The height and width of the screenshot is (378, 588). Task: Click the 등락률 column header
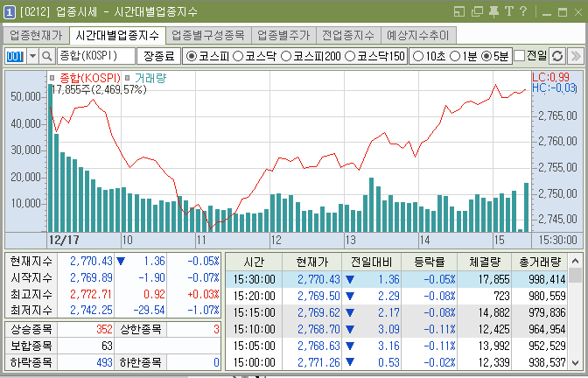tap(429, 262)
